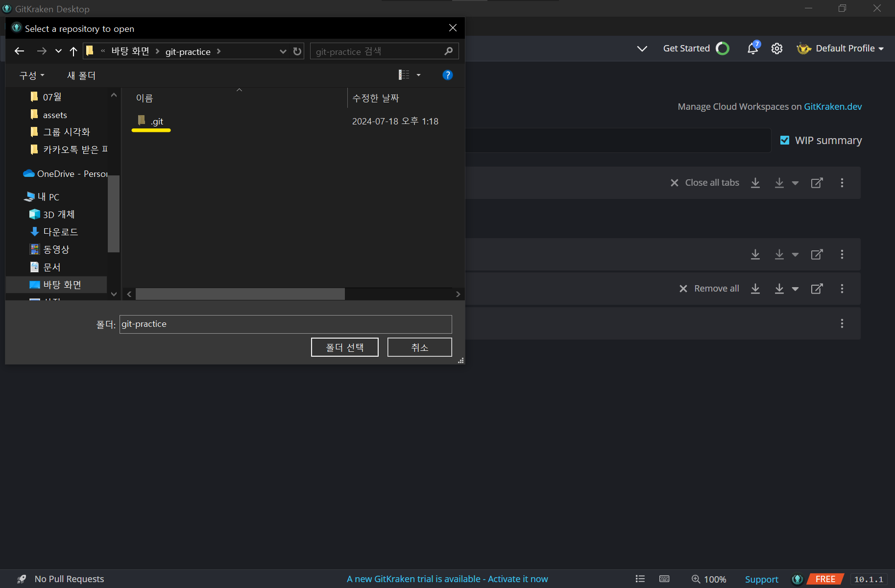
Task: Open GitKraken.dev link
Action: 833,106
